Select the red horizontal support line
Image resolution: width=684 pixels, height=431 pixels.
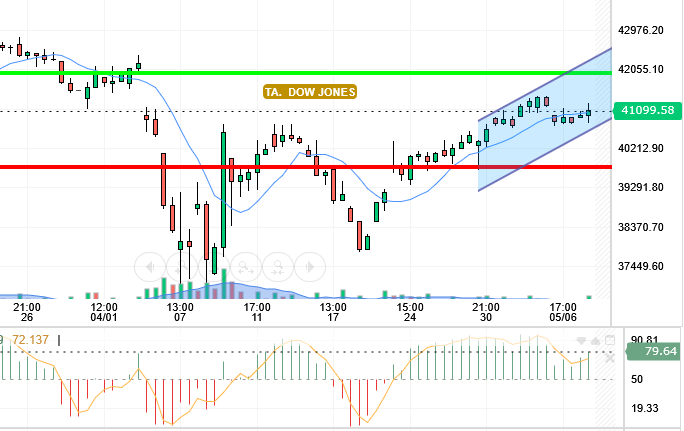(x=305, y=167)
